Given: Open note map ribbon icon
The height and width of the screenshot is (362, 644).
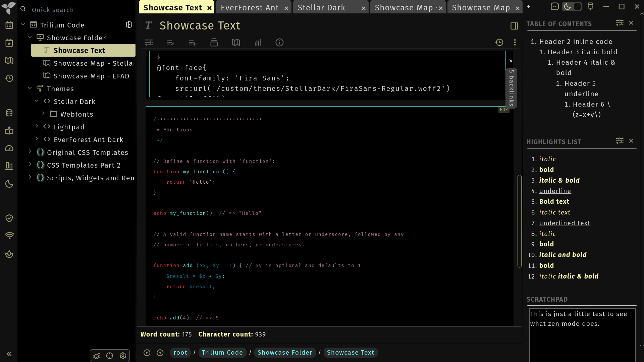Looking at the screenshot, I should [x=236, y=43].
